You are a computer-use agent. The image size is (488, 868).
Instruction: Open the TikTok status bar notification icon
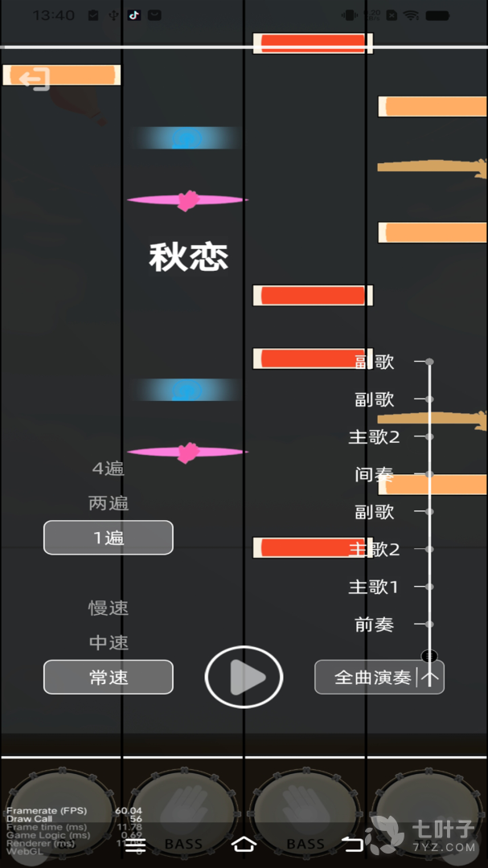134,15
